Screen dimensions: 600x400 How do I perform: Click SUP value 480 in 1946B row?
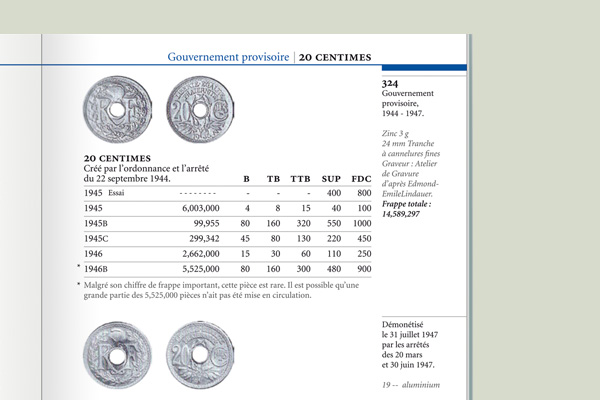pyautogui.click(x=334, y=269)
